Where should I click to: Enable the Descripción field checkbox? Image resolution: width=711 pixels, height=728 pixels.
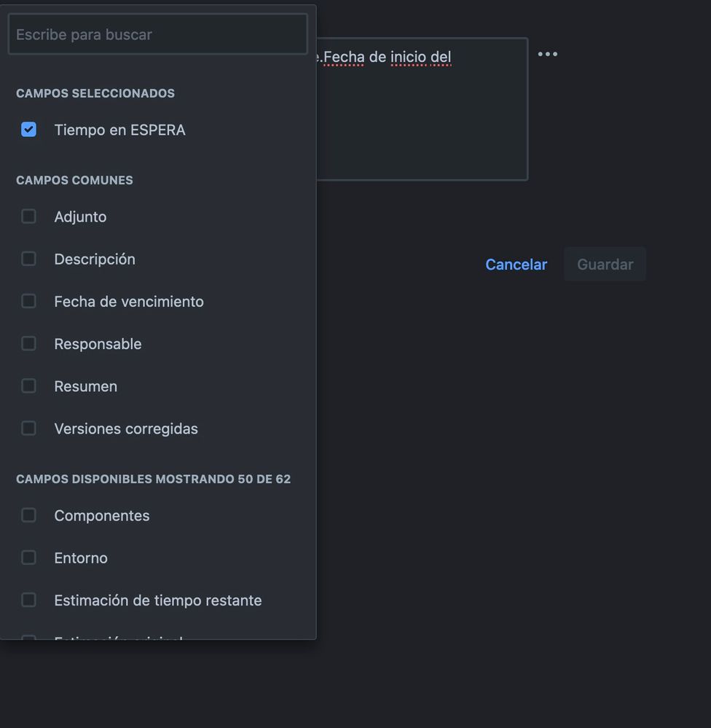[28, 258]
